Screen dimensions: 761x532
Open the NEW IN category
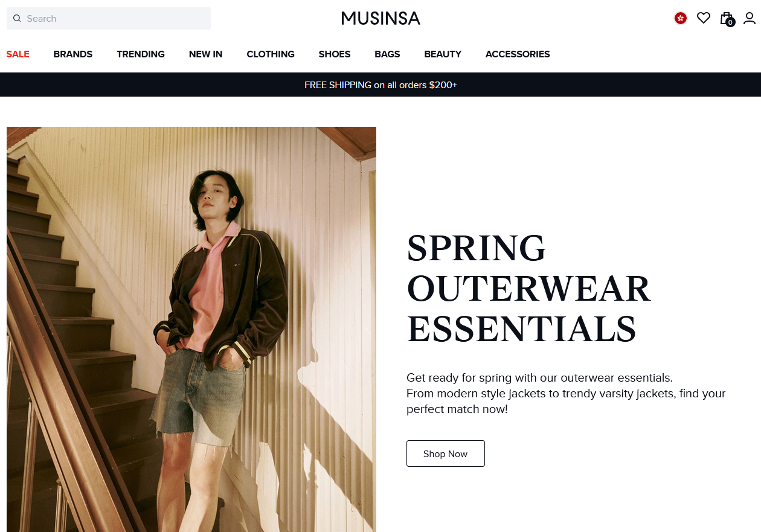coord(205,54)
